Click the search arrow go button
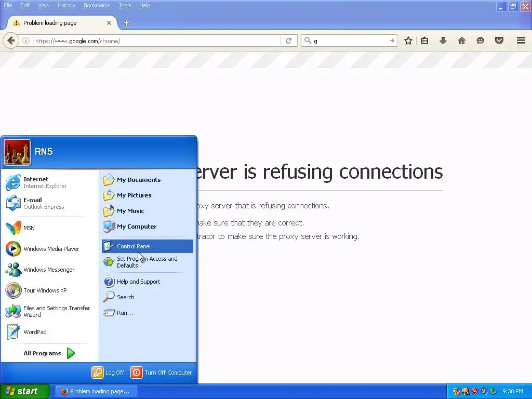Image resolution: width=532 pixels, height=399 pixels. point(392,41)
